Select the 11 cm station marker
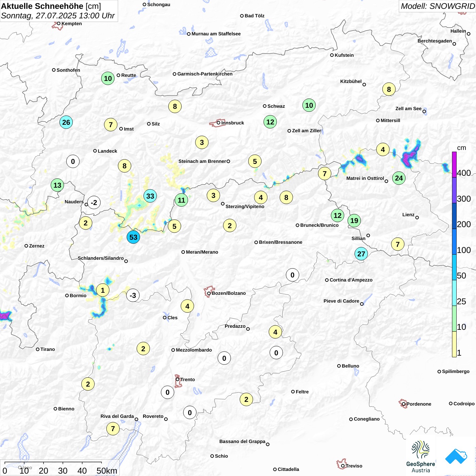476x476 pixels. coord(182,200)
